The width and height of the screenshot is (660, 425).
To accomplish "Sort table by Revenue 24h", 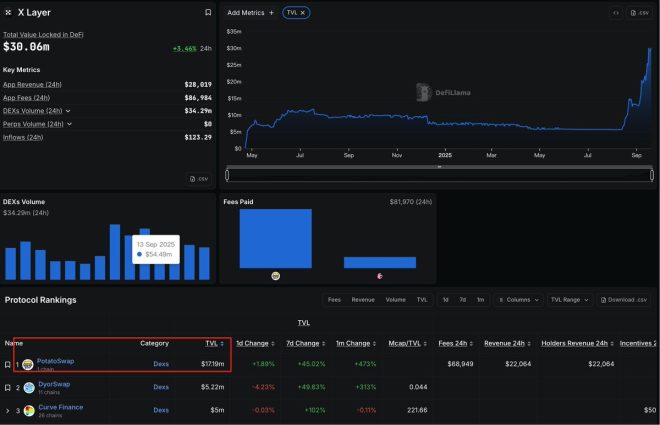I will point(507,343).
